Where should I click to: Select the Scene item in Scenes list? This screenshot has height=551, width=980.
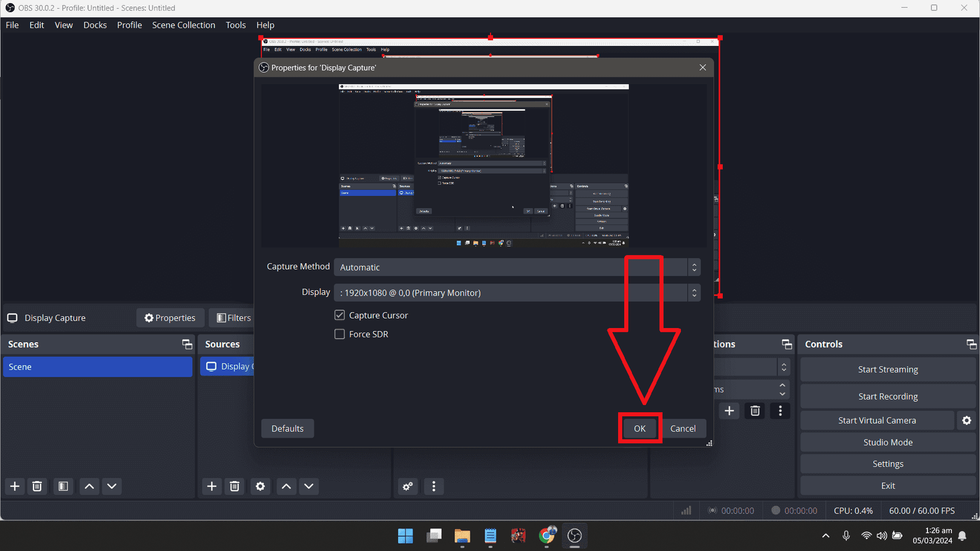(x=98, y=367)
